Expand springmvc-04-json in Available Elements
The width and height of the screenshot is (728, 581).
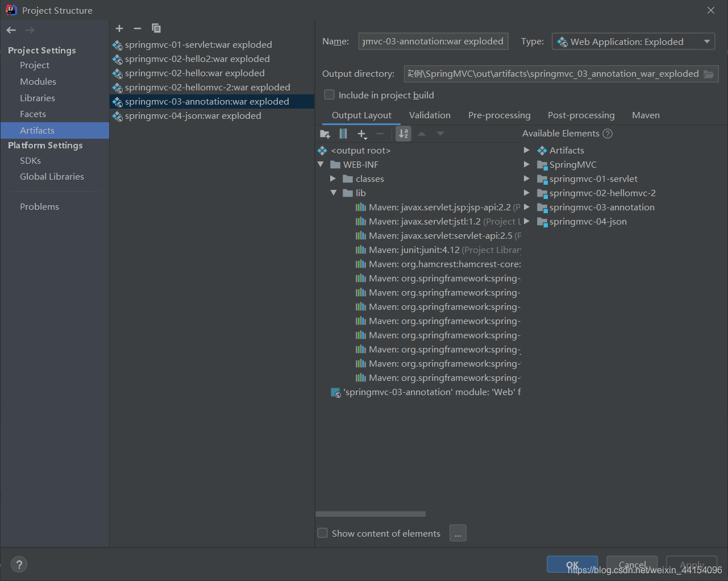click(x=527, y=222)
